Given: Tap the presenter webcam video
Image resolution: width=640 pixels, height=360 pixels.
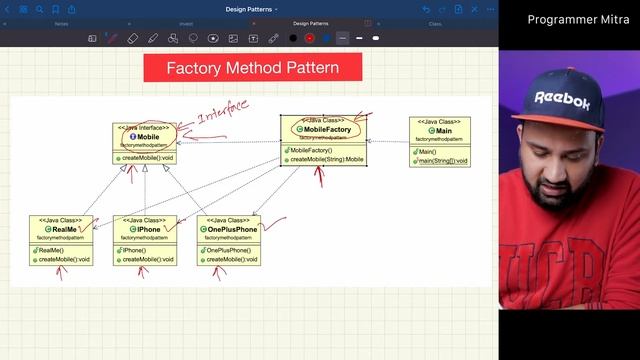Looking at the screenshot, I should click(x=569, y=180).
